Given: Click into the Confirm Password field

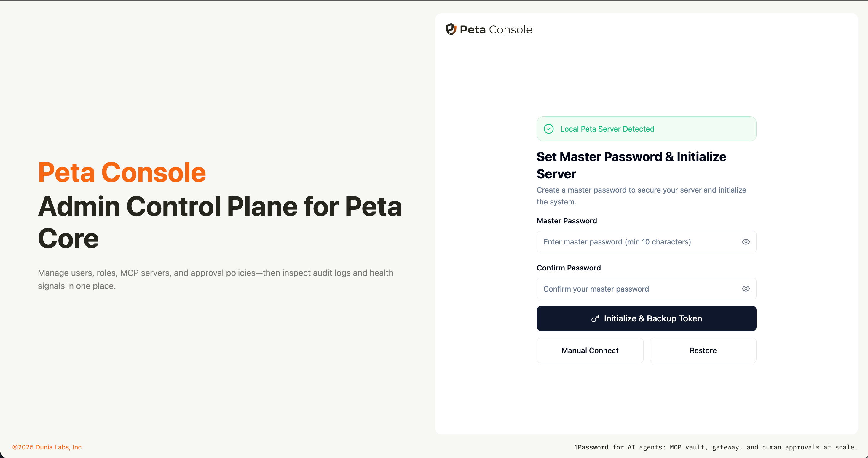Looking at the screenshot, I should point(637,289).
